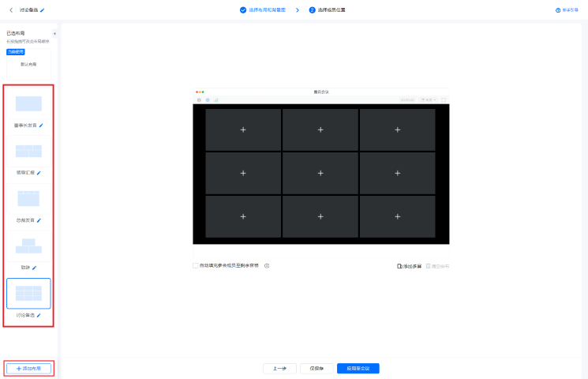Add member to middle-right grid cell
Screen dimensions: 588x379
(398, 174)
